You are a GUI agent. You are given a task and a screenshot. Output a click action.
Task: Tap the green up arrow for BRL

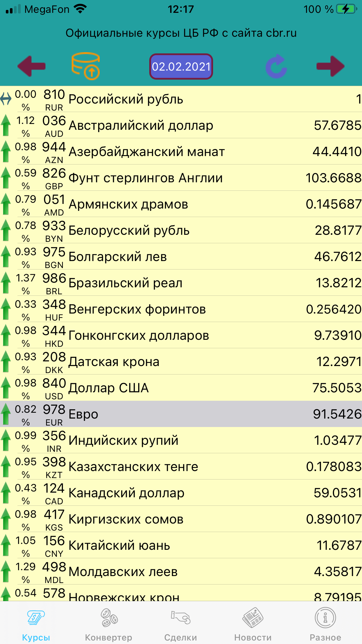point(6,283)
